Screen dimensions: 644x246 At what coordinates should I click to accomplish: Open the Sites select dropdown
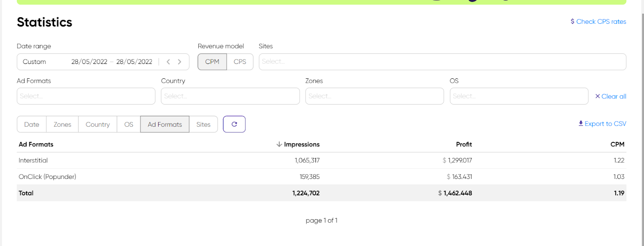pos(442,62)
